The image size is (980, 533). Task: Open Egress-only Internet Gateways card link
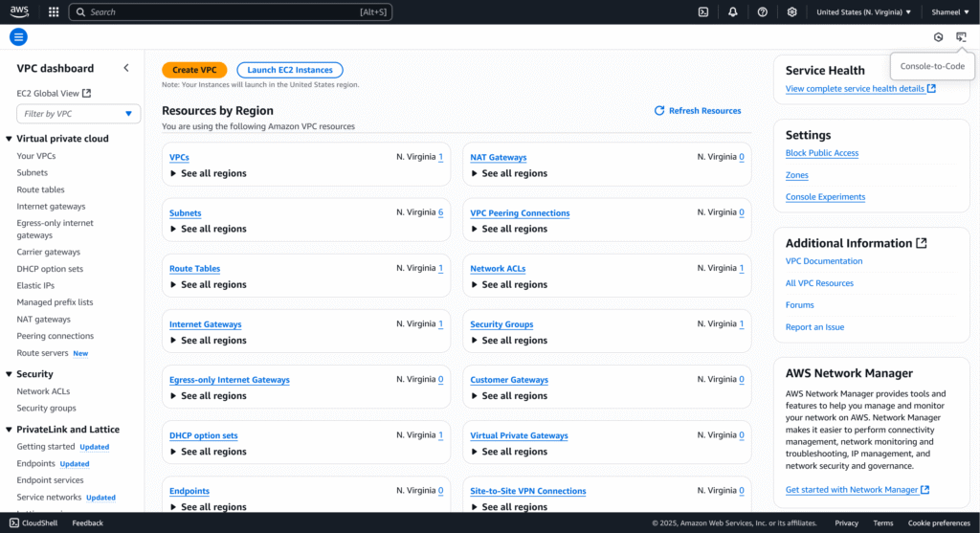(230, 380)
